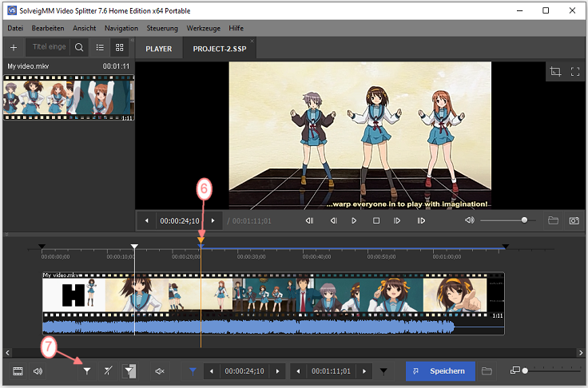The image size is (588, 388).
Task: Open the Steuerung menu
Action: 162,28
